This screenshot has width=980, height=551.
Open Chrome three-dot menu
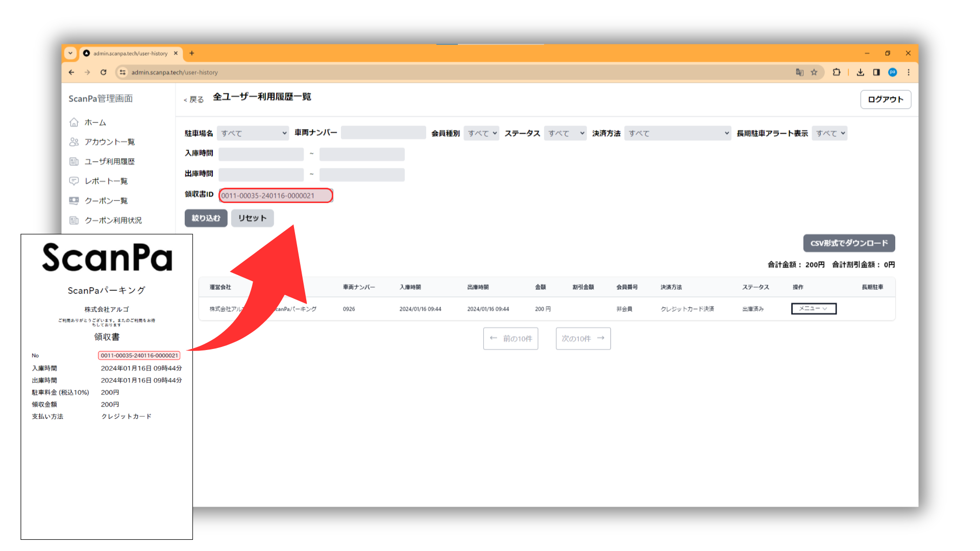point(909,72)
